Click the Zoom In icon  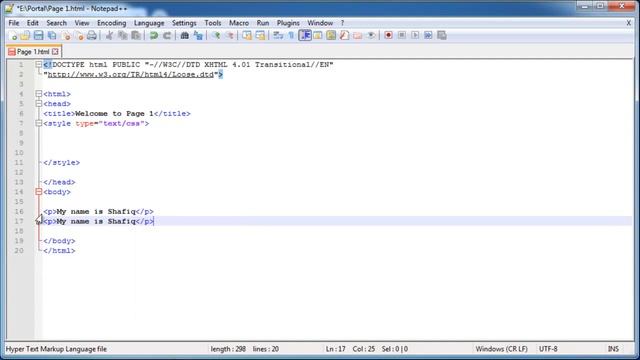tap(216, 36)
